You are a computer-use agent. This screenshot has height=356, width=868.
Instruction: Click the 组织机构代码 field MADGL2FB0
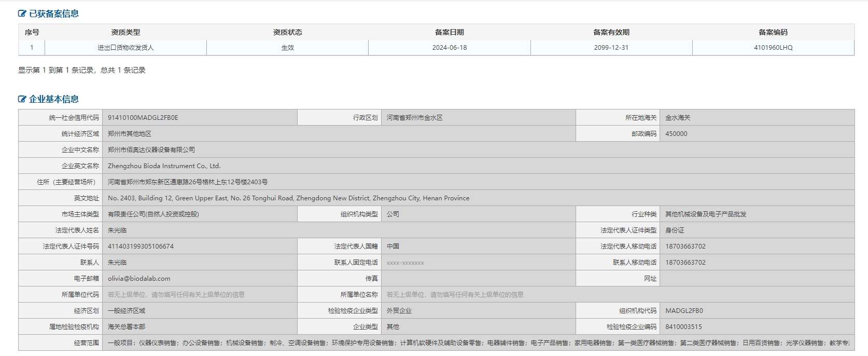pos(757,311)
